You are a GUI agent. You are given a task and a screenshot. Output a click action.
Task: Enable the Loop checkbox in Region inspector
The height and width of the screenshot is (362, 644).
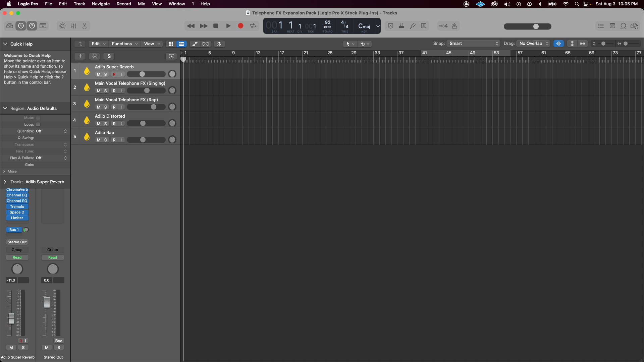[x=38, y=124]
